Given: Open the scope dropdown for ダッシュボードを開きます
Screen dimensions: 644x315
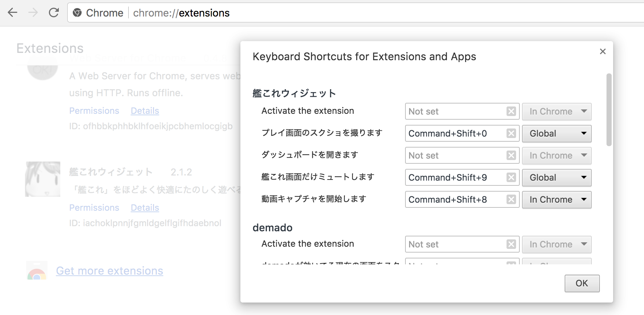Looking at the screenshot, I should 557,155.
